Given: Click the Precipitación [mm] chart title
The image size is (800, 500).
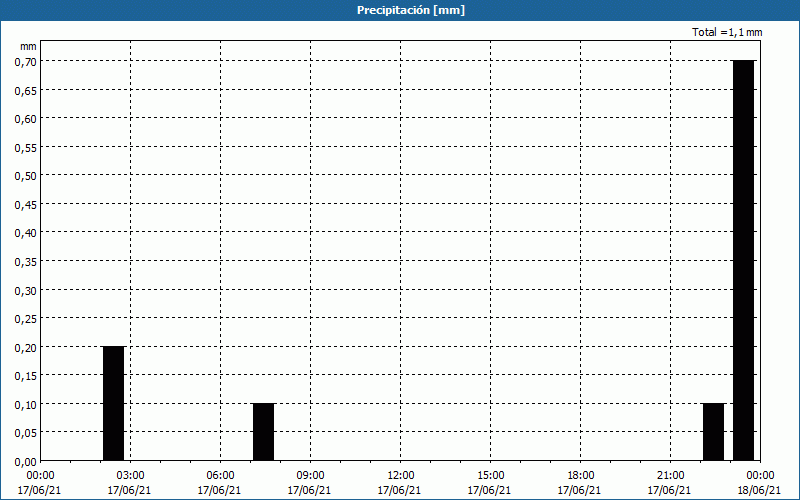Looking at the screenshot, I should pos(411,10).
